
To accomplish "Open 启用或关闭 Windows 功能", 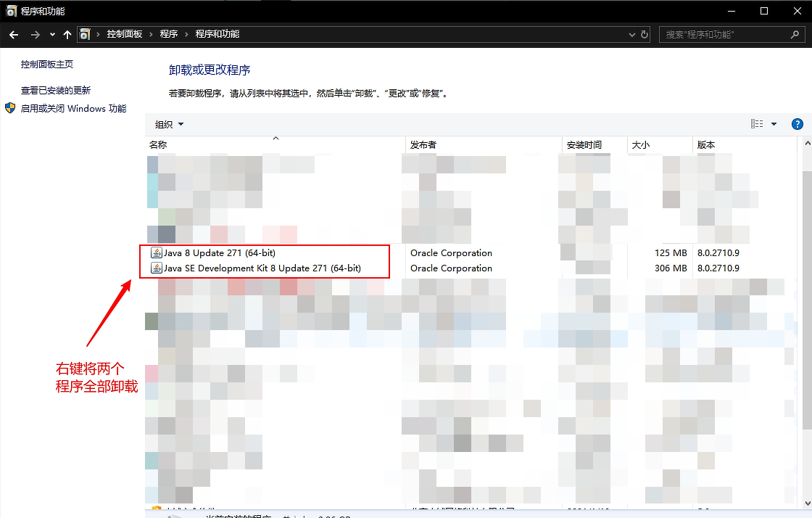I will 73,109.
